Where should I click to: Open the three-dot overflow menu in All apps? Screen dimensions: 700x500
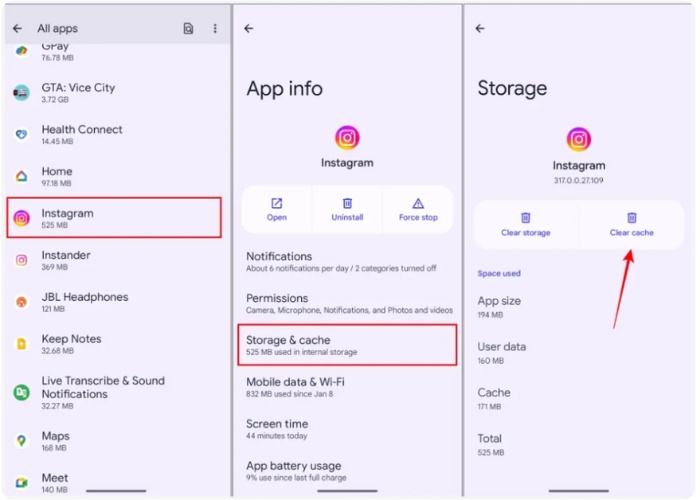(x=214, y=29)
